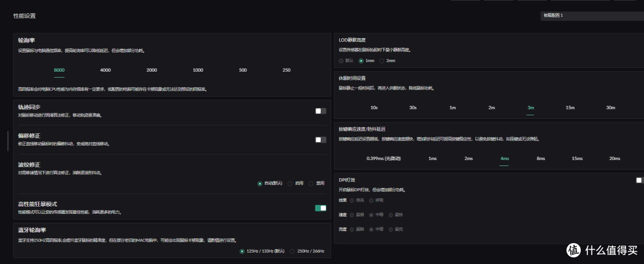The image size is (644, 264).
Task: Select 125Hz / 133Hz (默认) Bluetooth polling rate
Action: pyautogui.click(x=262, y=251)
